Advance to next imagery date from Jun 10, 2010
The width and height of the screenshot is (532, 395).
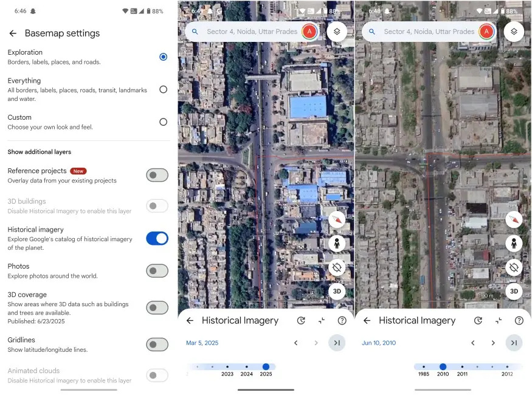[493, 343]
